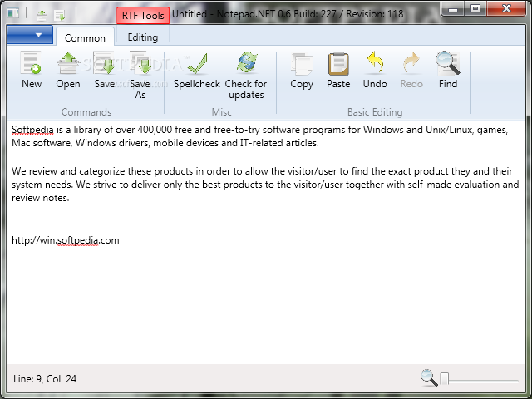Image resolution: width=532 pixels, height=399 pixels.
Task: Click quick access save icon in title bar
Action: click(60, 15)
